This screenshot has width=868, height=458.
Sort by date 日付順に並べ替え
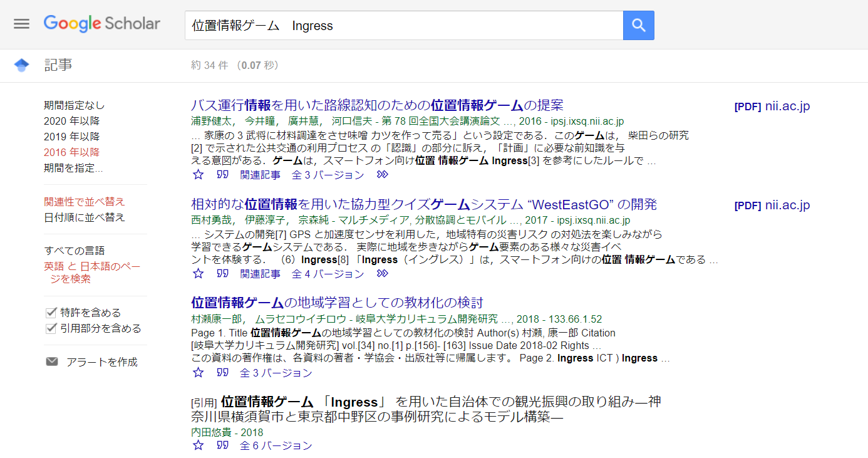pos(85,217)
